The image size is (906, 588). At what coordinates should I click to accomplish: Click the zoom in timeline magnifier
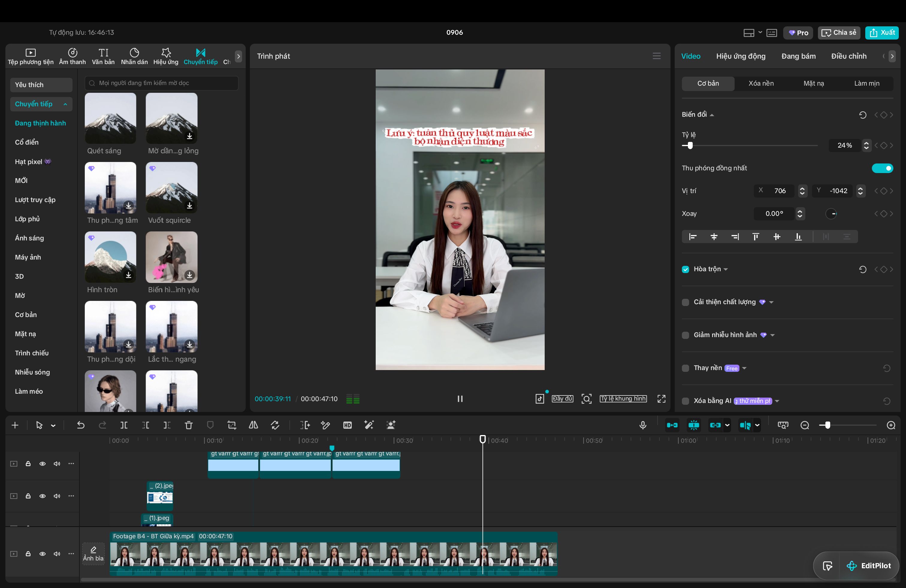pos(891,425)
